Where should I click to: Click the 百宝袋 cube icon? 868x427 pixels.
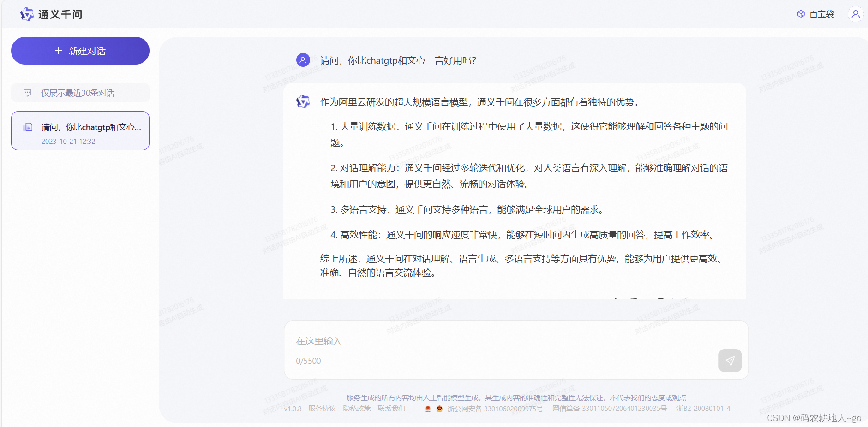pos(801,14)
